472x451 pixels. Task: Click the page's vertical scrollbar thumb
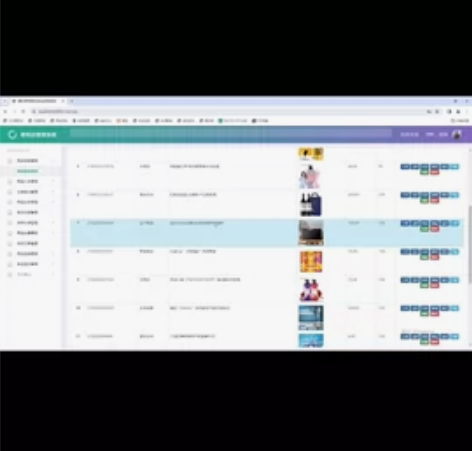(470, 244)
